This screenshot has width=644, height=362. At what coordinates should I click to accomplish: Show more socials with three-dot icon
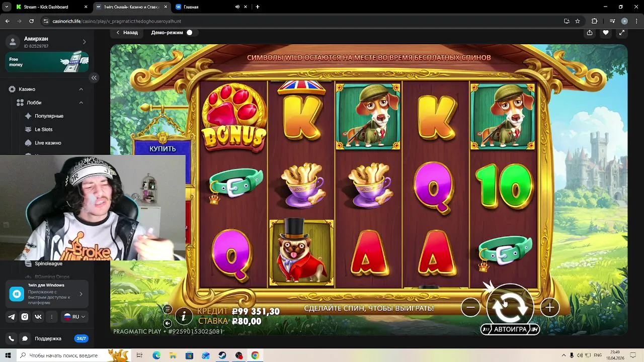51,317
